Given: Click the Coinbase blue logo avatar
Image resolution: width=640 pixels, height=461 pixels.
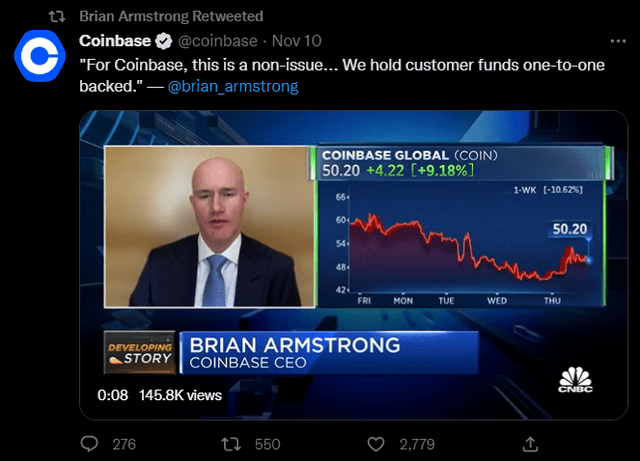Looking at the screenshot, I should [40, 56].
